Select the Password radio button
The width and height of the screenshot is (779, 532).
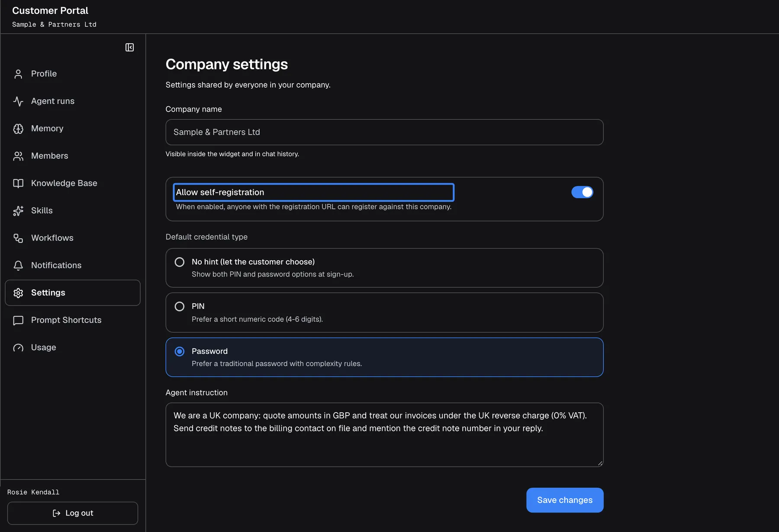180,351
